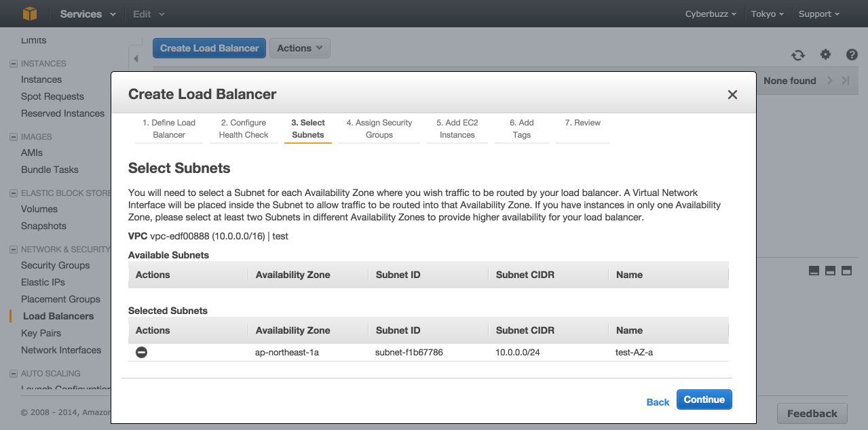
Task: Collapse the NETWORK & SECURITY section
Action: coord(14,250)
